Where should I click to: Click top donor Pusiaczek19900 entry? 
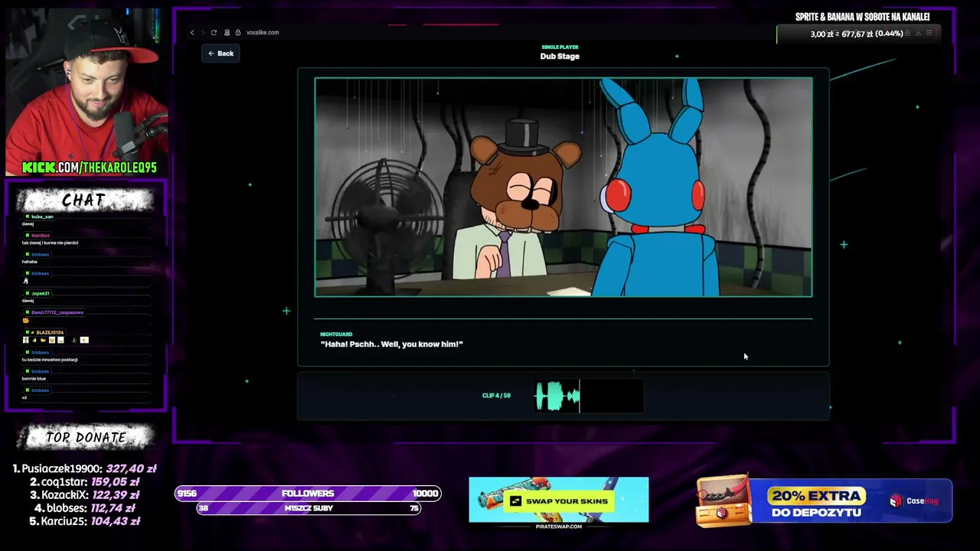click(84, 469)
